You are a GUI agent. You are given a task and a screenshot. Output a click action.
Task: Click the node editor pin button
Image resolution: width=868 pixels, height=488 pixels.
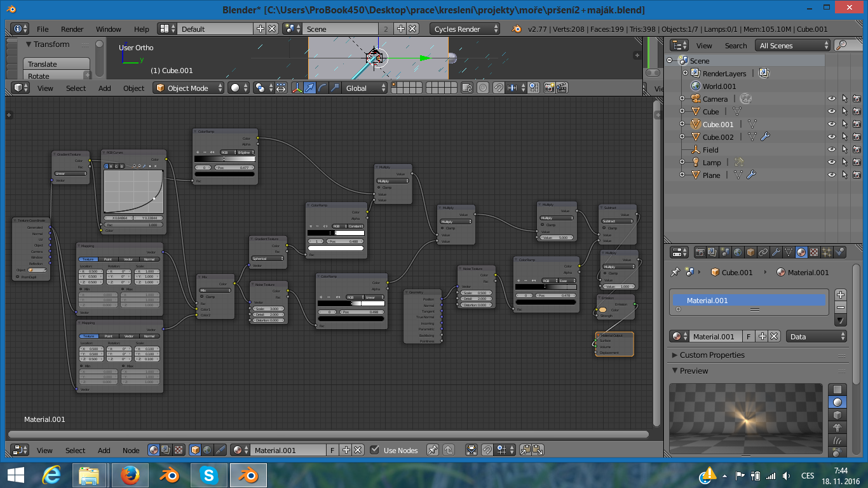pyautogui.click(x=432, y=450)
